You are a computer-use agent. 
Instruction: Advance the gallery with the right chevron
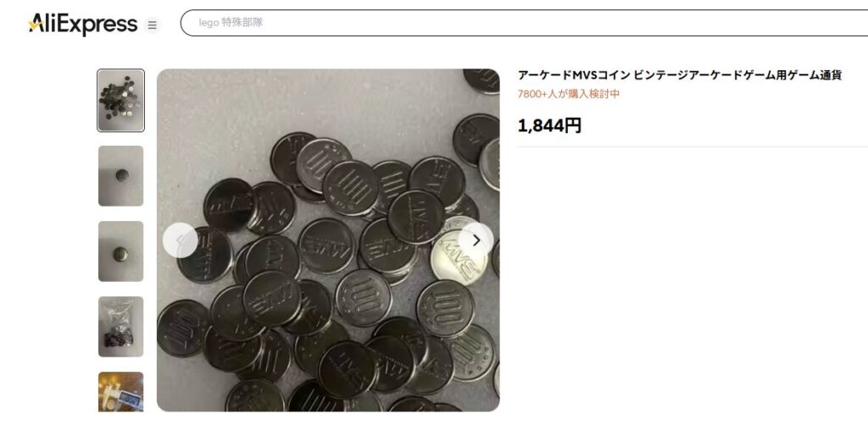pos(476,240)
